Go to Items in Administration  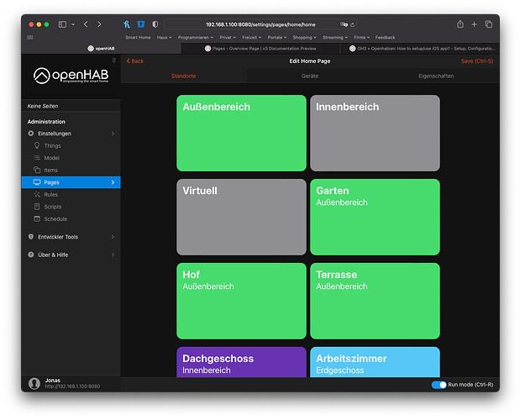point(51,170)
